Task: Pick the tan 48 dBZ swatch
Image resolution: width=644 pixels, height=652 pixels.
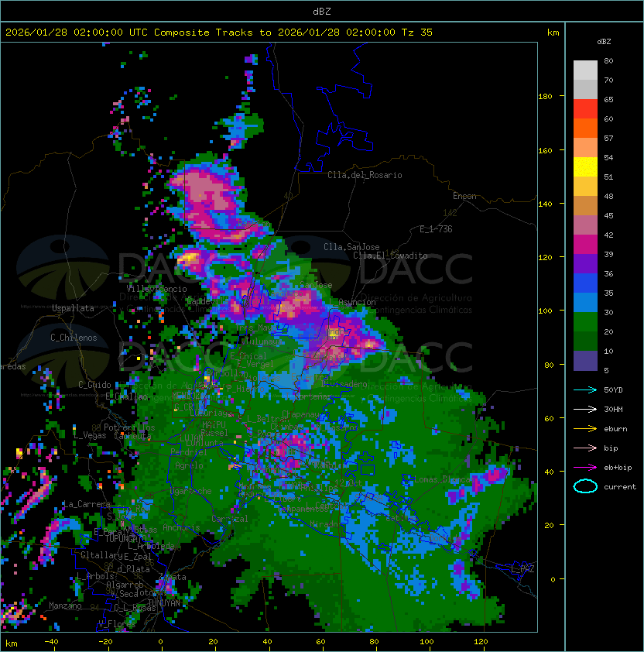Action: coord(585,205)
